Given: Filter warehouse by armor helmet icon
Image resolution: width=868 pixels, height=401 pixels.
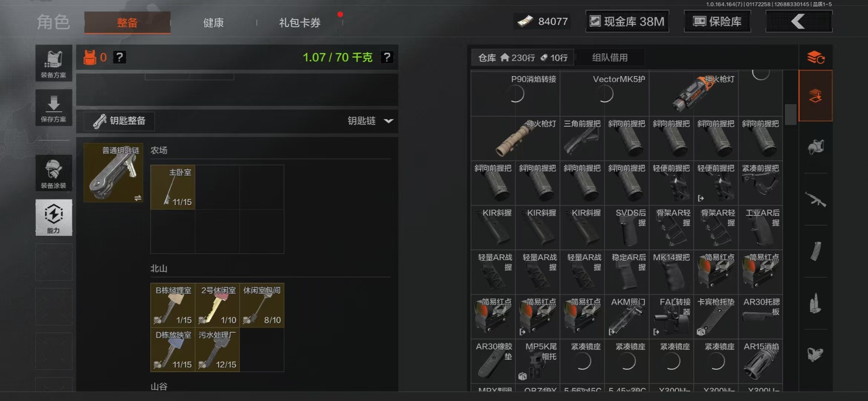Looking at the screenshot, I should (816, 147).
